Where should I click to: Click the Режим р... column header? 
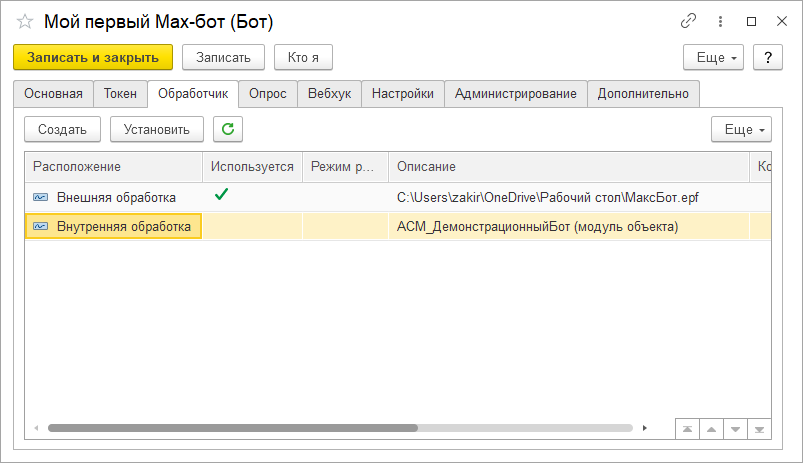(346, 166)
